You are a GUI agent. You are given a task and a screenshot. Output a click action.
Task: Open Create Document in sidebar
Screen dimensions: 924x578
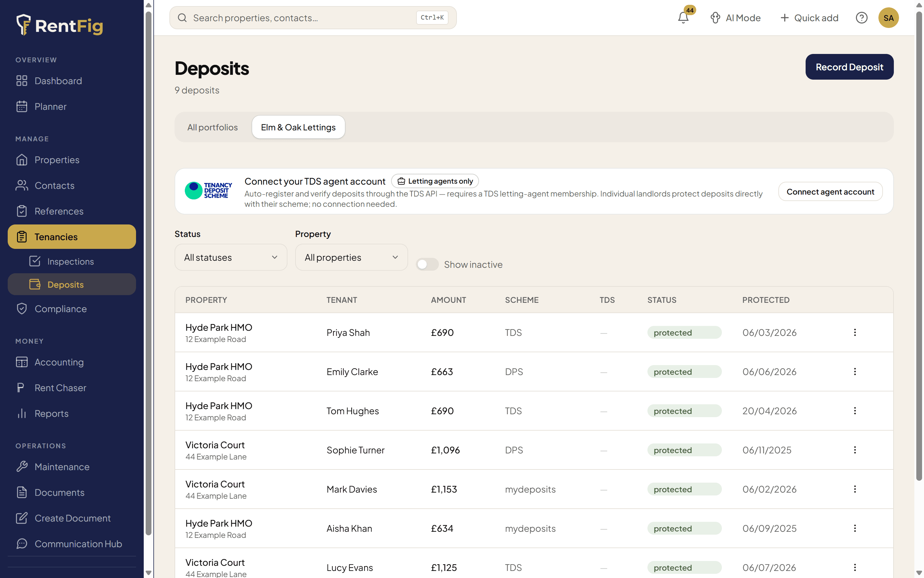point(72,518)
